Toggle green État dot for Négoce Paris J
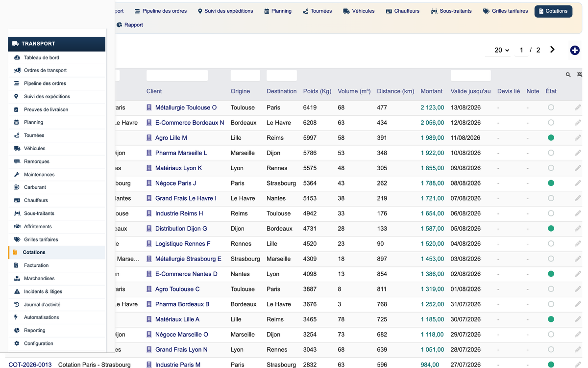Viewport: 588px width, 368px height. point(551,183)
